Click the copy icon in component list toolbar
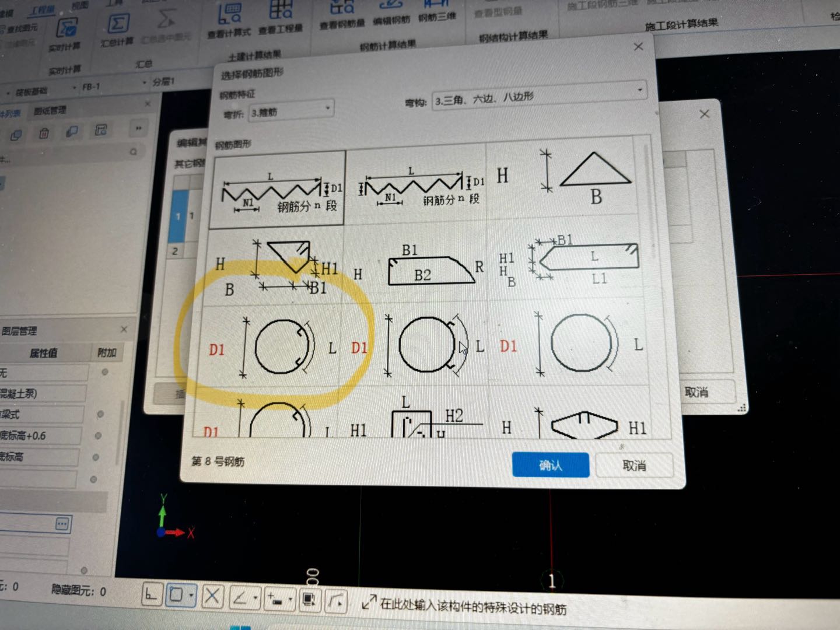This screenshot has width=840, height=630. click(16, 135)
